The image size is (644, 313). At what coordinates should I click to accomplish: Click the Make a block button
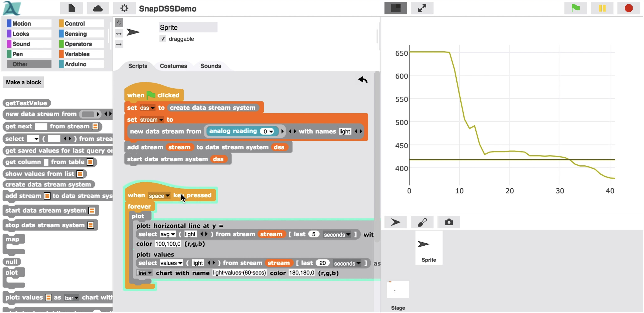[x=23, y=82]
